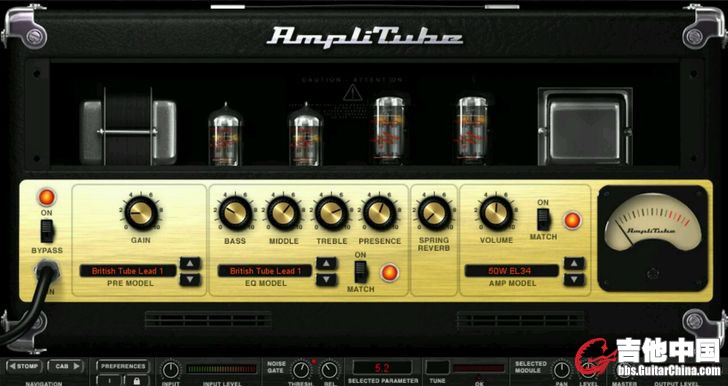Select next AMP MODEL with down arrow
This screenshot has width=728, height=386.
click(574, 280)
